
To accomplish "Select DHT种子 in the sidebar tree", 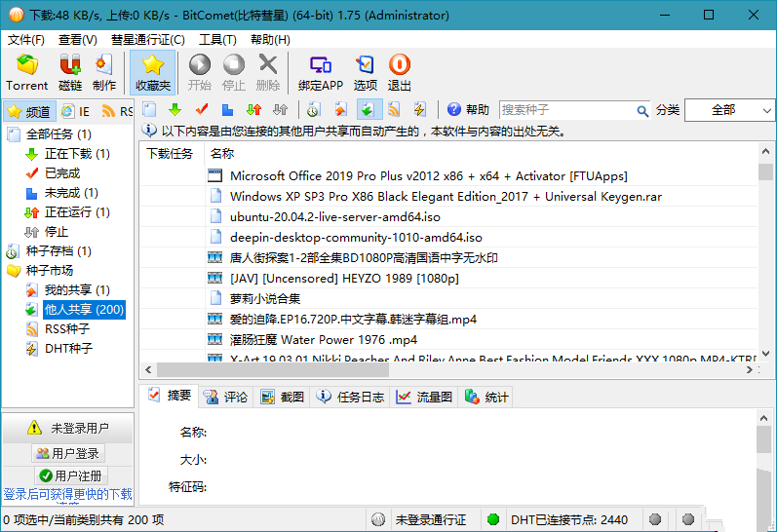I will [x=68, y=349].
